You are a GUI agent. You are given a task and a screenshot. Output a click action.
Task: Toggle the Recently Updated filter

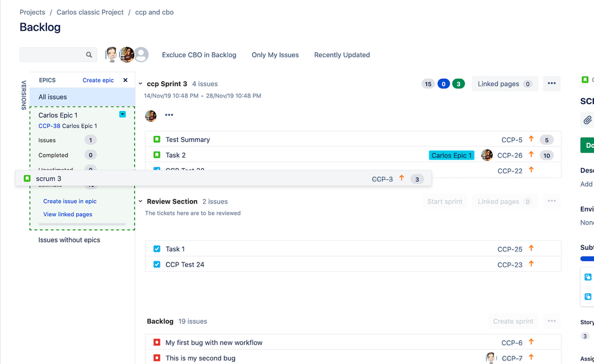342,55
